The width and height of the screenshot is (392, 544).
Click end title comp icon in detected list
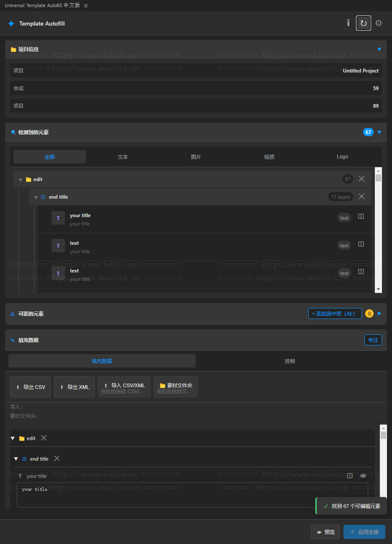point(43,197)
